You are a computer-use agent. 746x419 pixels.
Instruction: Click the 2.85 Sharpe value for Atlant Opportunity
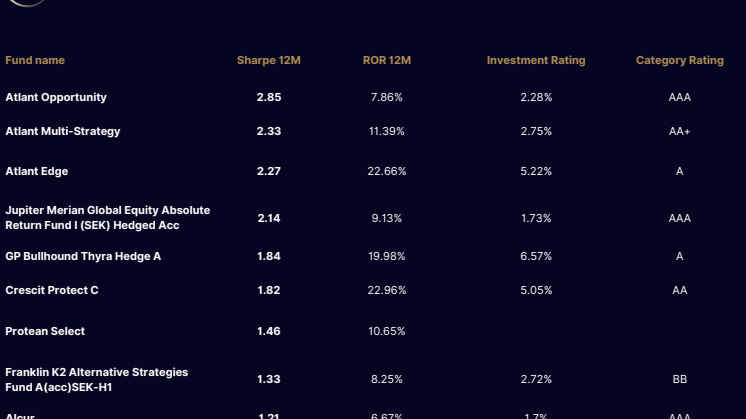(268, 98)
